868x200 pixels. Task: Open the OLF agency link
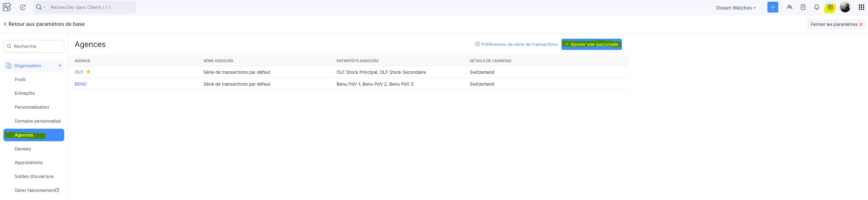pos(79,72)
